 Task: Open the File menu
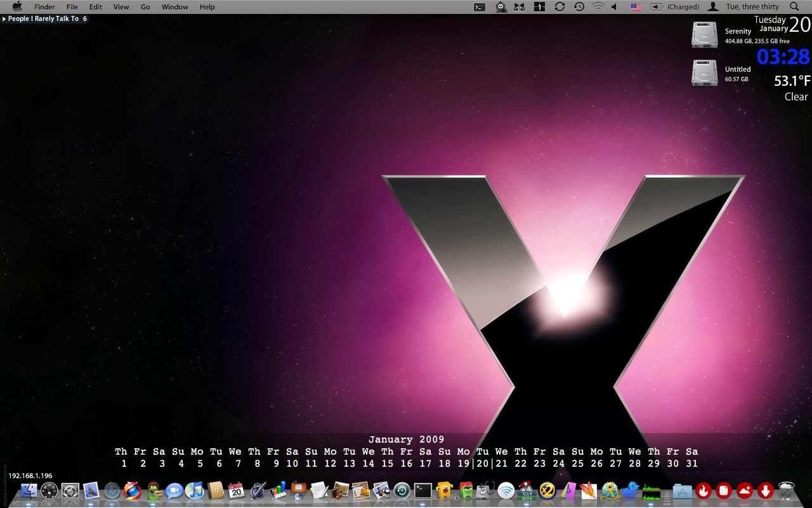[x=72, y=7]
